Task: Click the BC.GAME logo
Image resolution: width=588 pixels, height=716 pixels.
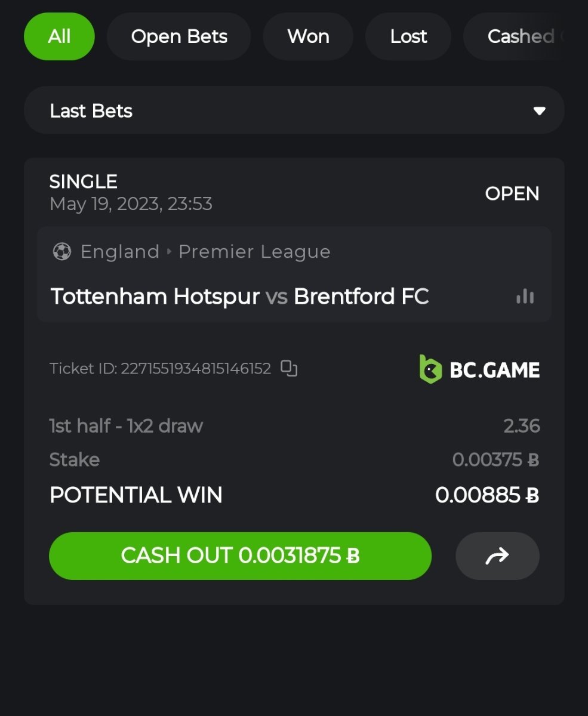Action: pyautogui.click(x=479, y=369)
